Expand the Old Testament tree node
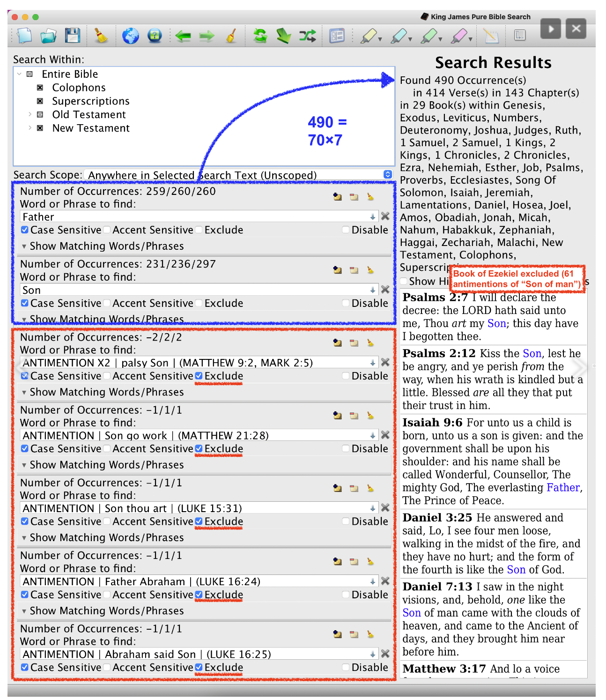This screenshot has height=700, width=606. click(x=30, y=114)
